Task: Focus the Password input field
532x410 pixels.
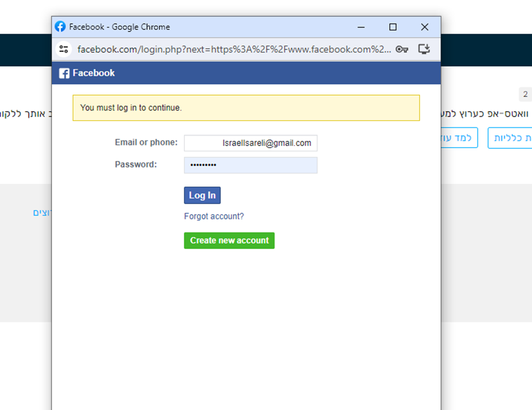Action: 251,165
